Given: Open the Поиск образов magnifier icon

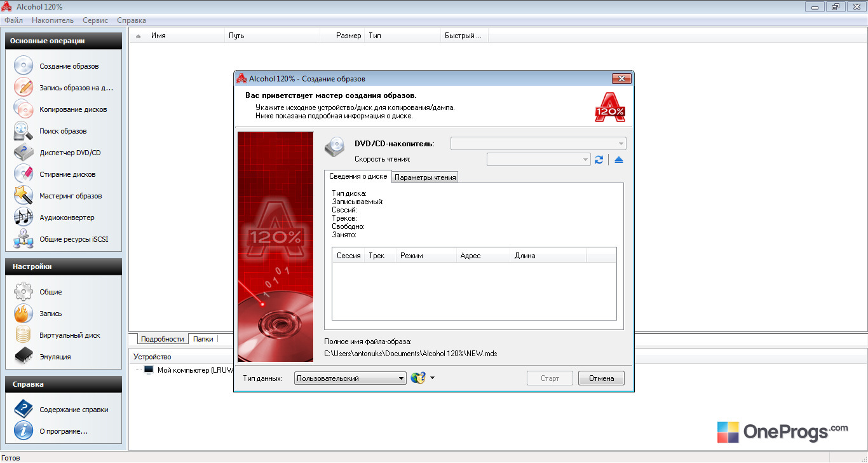Looking at the screenshot, I should point(24,131).
